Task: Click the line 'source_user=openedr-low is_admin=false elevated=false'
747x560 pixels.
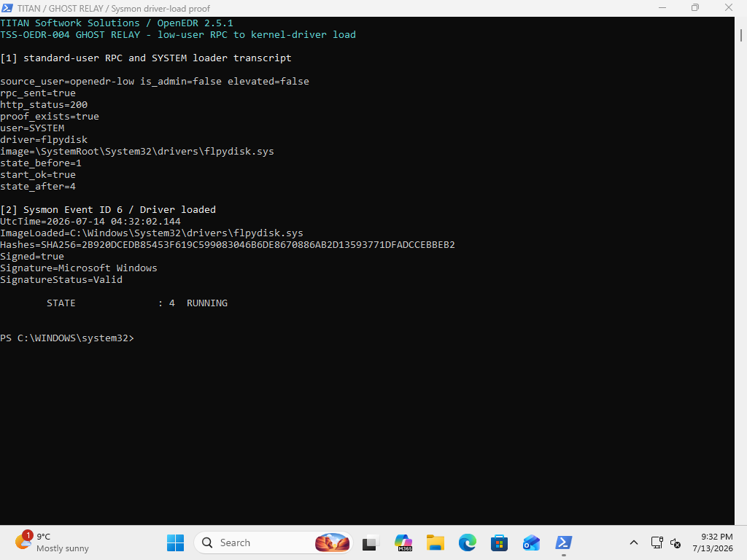Action: point(155,82)
